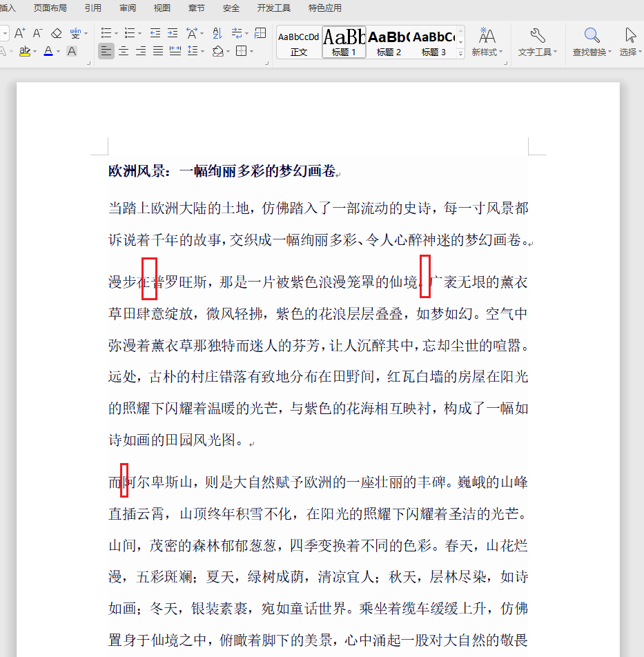
Task: Toggle bulleted list formatting
Action: click(107, 32)
